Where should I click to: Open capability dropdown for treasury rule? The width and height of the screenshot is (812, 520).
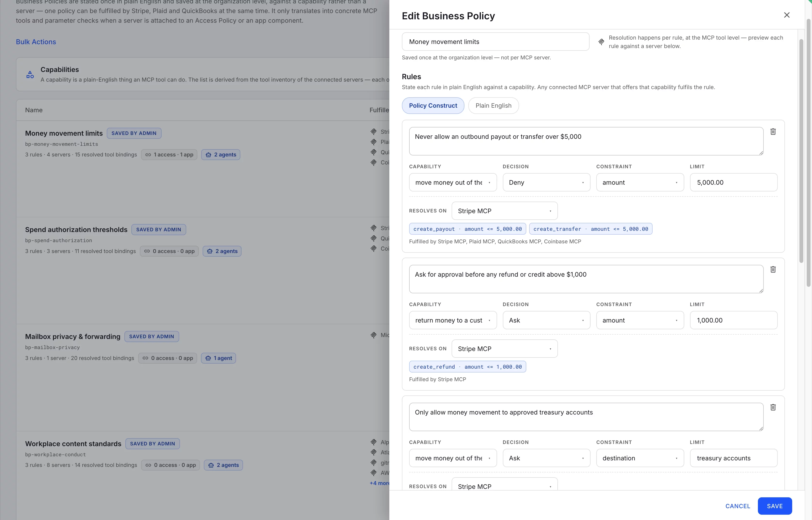(453, 458)
